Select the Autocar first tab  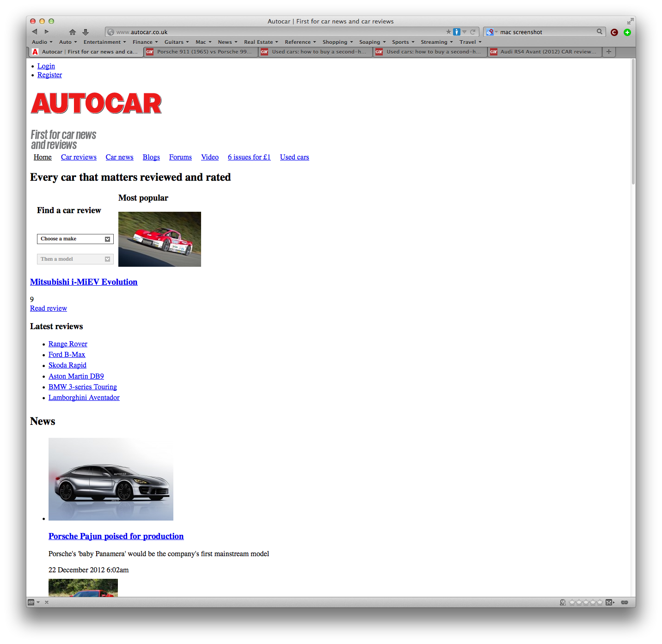[x=86, y=52]
